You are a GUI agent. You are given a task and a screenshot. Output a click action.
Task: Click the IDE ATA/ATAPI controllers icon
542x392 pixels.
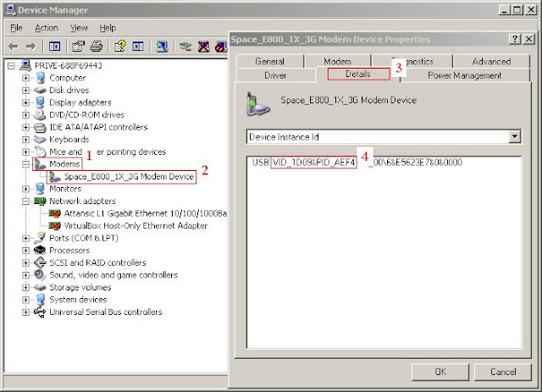(40, 127)
